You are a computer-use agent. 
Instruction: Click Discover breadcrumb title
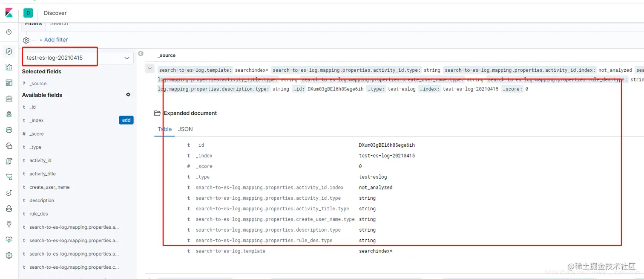tap(55, 13)
